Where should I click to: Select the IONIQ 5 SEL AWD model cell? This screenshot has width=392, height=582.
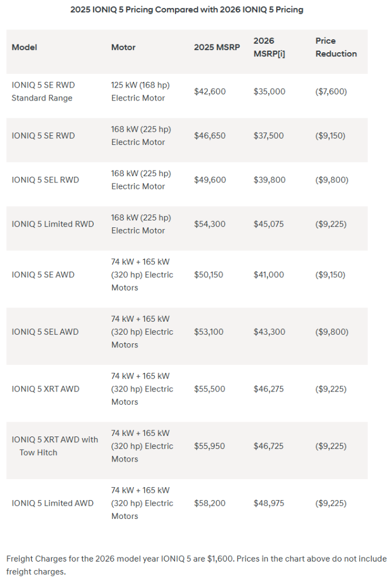pos(45,332)
